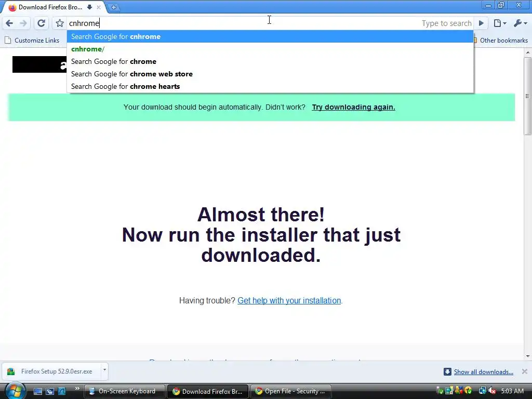Select the cnhrome/ URL suggestion
The height and width of the screenshot is (399, 532).
(270, 49)
